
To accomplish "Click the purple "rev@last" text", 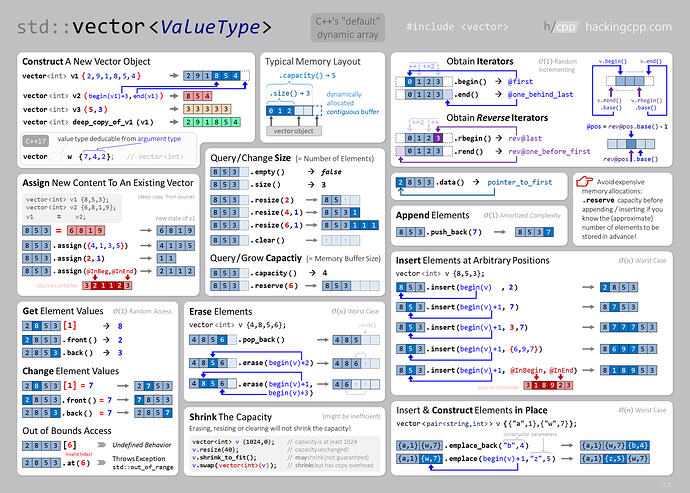I will (525, 138).
